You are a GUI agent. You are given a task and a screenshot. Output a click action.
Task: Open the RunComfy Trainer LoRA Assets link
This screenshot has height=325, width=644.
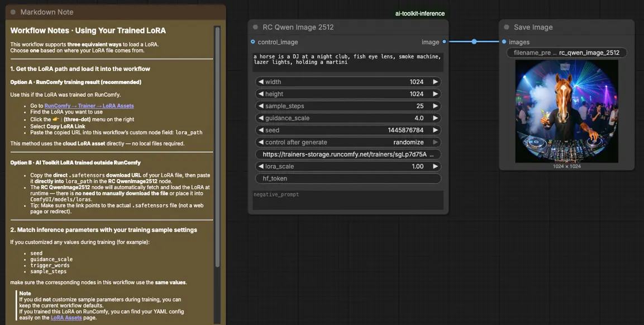(89, 106)
